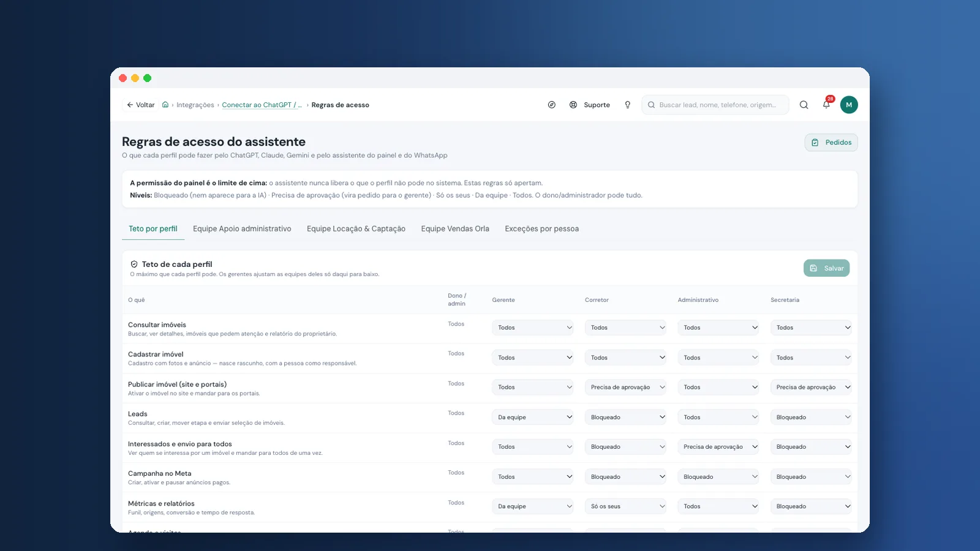The height and width of the screenshot is (551, 980).
Task: Open the compass icon in top bar
Action: click(x=552, y=105)
